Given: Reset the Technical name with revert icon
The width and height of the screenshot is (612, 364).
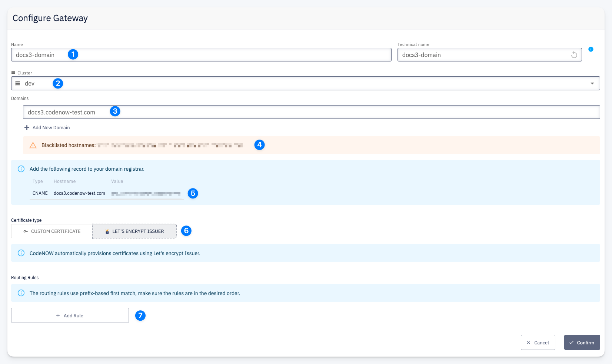Looking at the screenshot, I should coord(574,55).
